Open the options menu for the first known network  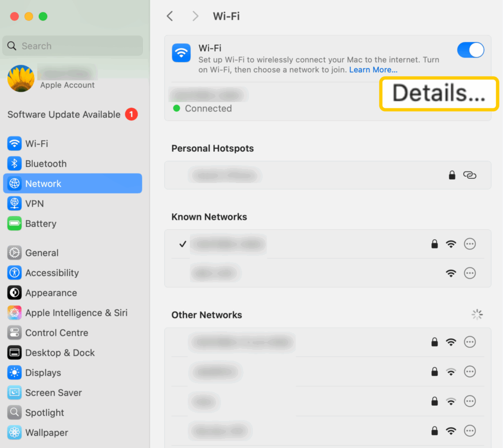(470, 244)
